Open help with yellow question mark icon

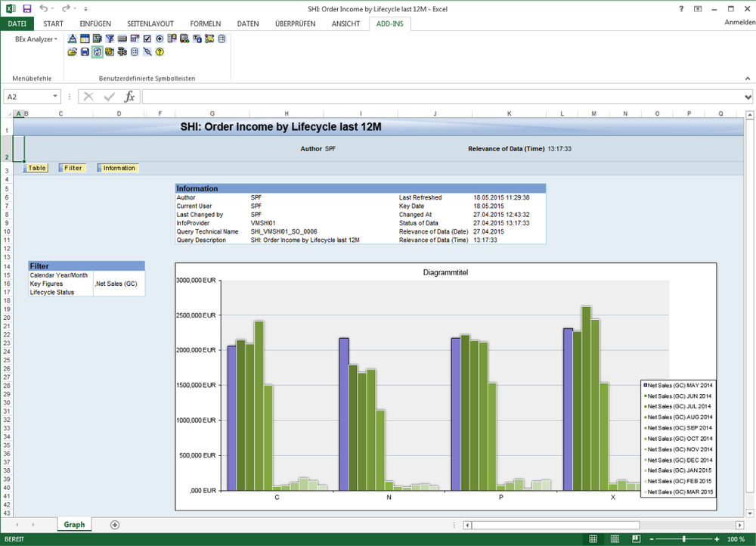(x=160, y=52)
